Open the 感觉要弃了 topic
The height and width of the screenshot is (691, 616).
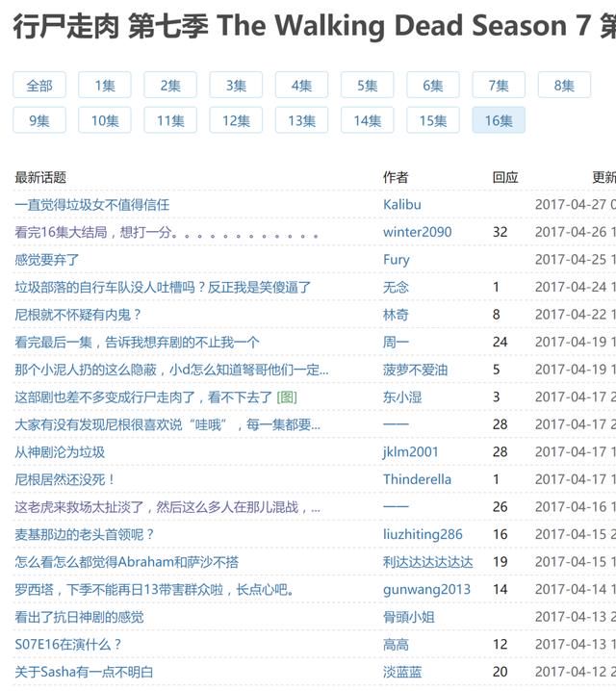[47, 260]
